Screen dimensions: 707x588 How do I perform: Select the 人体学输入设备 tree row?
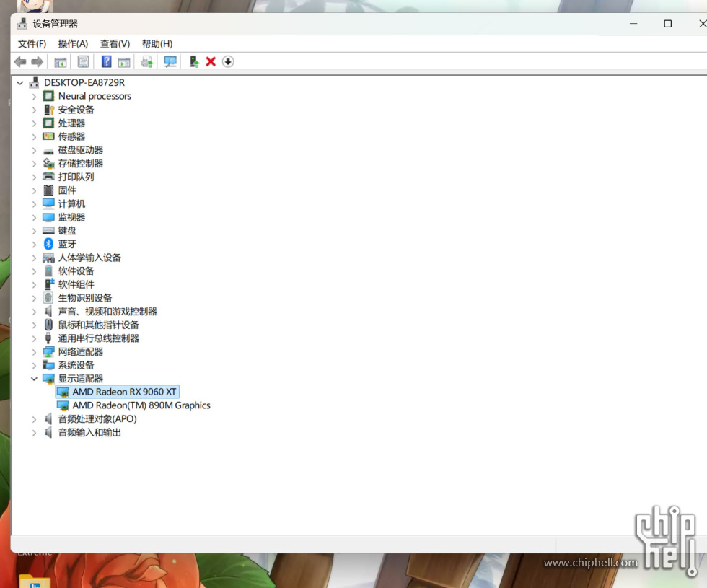point(89,258)
